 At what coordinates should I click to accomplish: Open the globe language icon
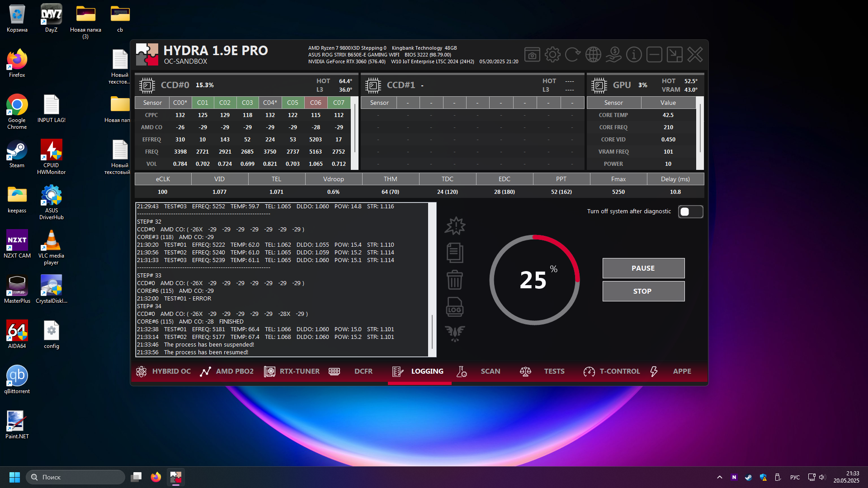tap(593, 55)
